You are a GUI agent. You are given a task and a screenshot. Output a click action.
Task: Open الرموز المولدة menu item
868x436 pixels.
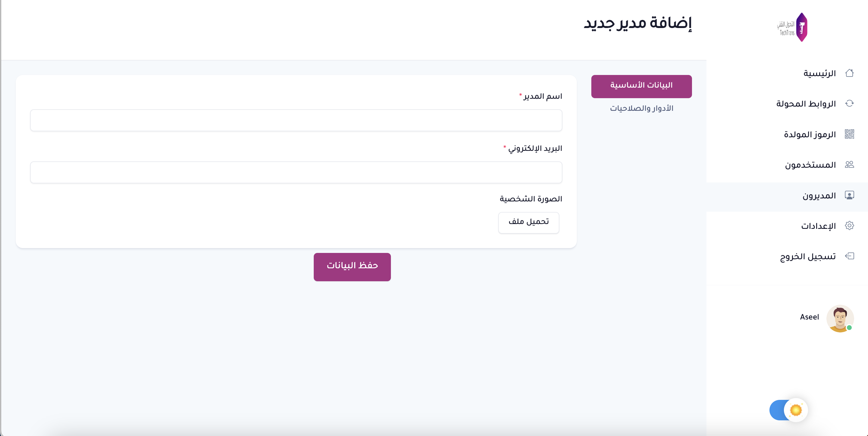[x=810, y=134]
